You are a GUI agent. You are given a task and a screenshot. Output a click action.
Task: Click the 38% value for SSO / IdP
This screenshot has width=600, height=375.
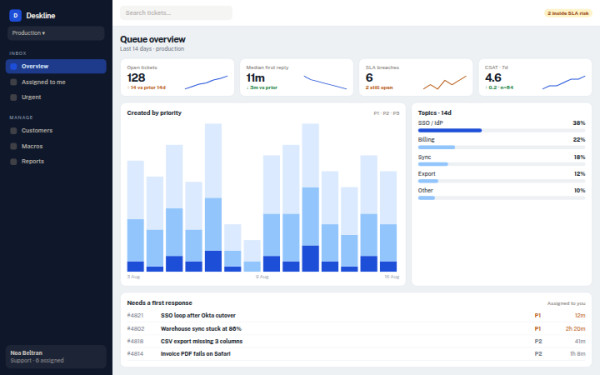click(579, 123)
